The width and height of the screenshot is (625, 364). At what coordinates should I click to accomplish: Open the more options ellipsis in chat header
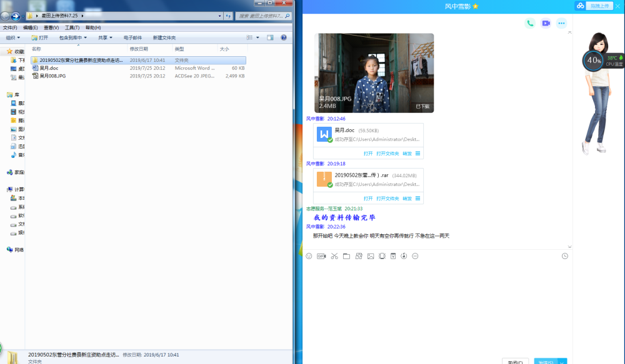(561, 23)
